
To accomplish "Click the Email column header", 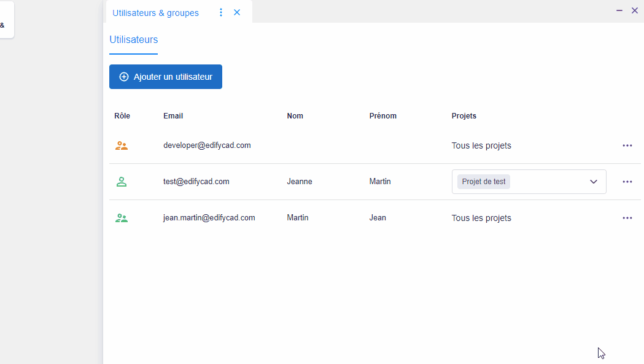I will pos(173,116).
